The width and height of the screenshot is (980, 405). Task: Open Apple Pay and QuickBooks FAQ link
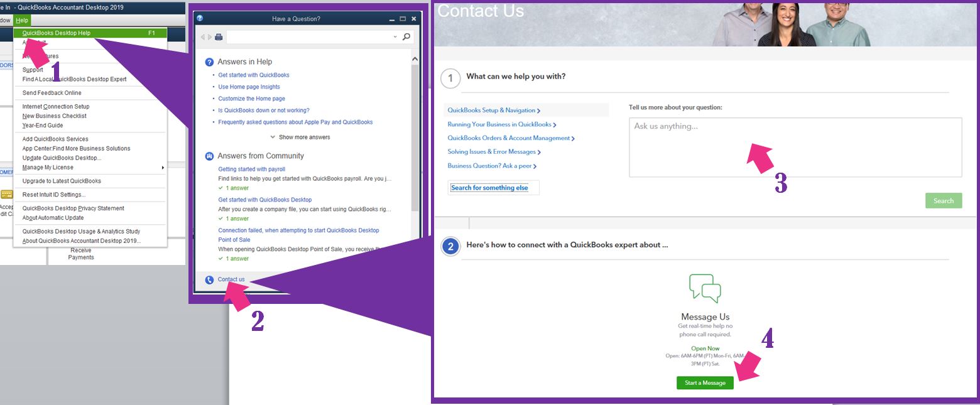tap(295, 122)
